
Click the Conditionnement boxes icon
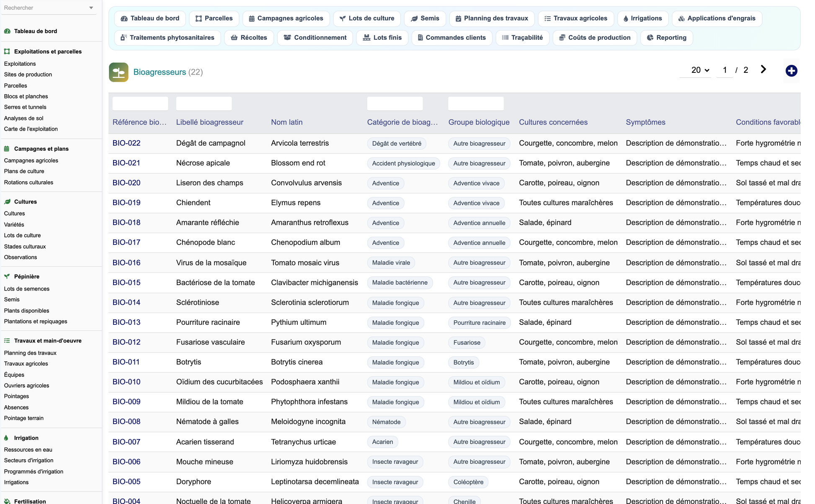[287, 38]
